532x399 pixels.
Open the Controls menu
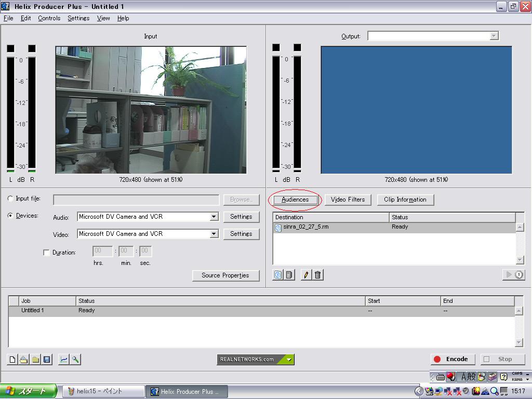[x=49, y=18]
